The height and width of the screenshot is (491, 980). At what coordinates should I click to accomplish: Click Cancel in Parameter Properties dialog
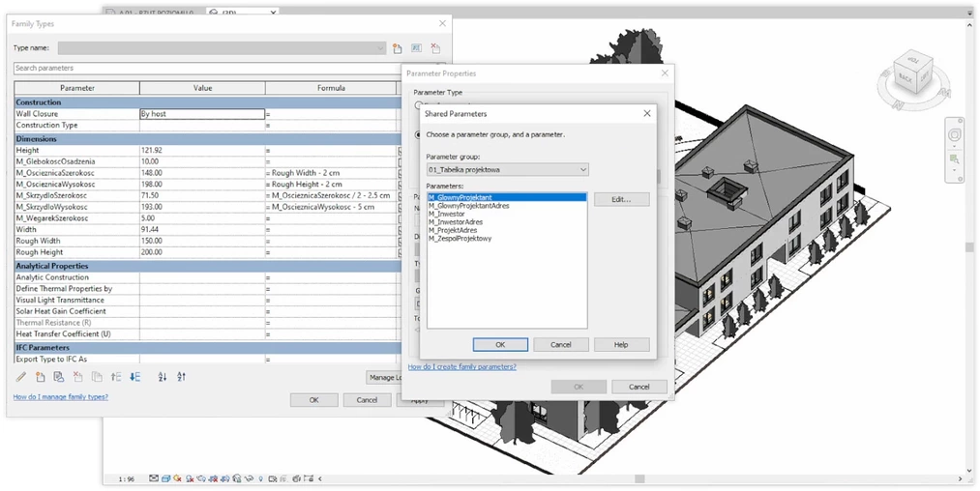(638, 387)
